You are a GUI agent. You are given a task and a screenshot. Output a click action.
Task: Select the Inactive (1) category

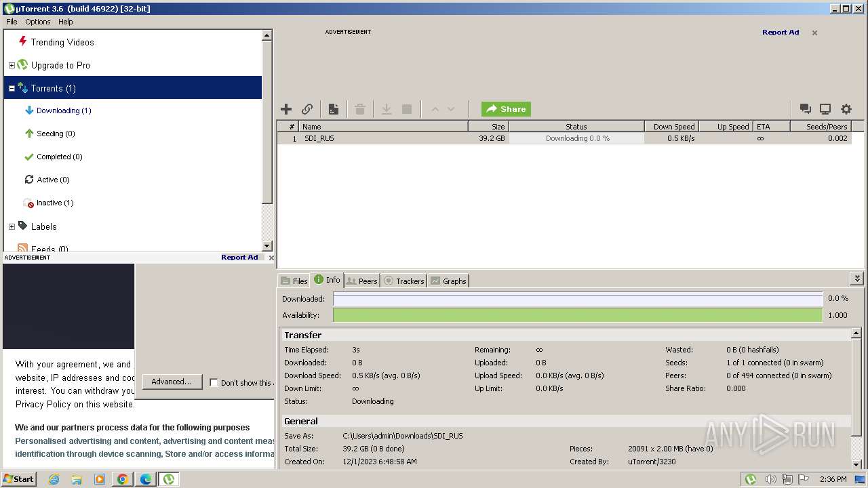click(x=55, y=203)
